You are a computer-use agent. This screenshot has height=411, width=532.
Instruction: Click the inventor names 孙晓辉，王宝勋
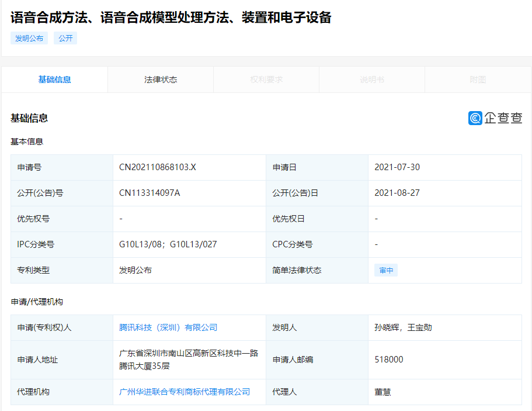pos(403,327)
